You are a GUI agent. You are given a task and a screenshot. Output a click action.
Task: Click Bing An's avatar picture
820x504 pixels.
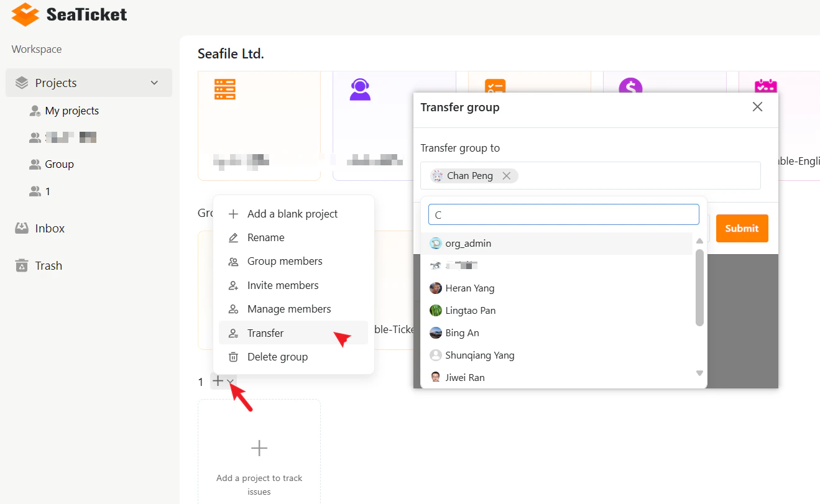[x=436, y=333]
